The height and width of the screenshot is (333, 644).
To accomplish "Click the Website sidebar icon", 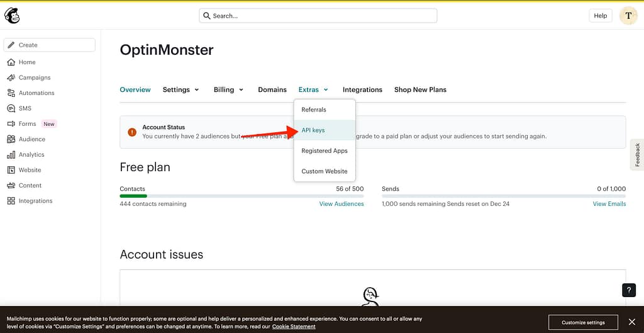I will point(11,170).
